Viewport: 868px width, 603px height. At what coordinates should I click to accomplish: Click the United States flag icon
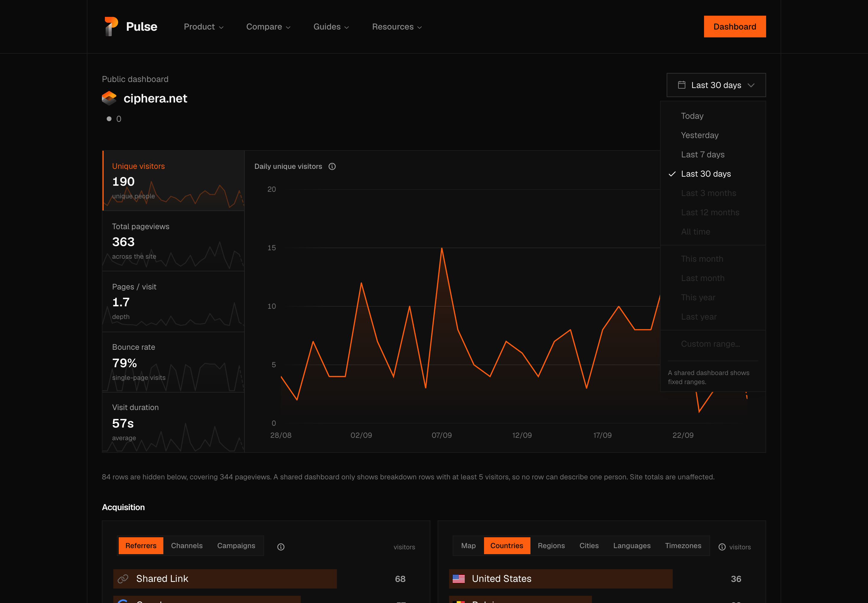[x=458, y=579]
